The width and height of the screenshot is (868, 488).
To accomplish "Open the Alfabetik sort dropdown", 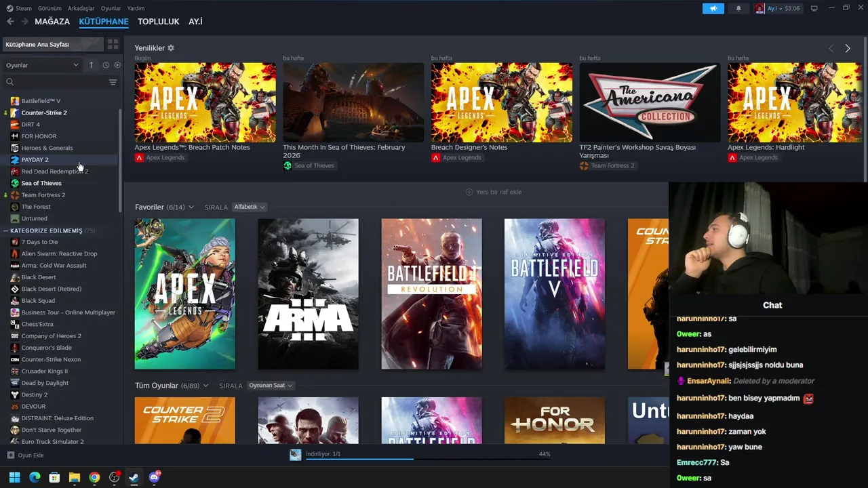I will pyautogui.click(x=250, y=207).
